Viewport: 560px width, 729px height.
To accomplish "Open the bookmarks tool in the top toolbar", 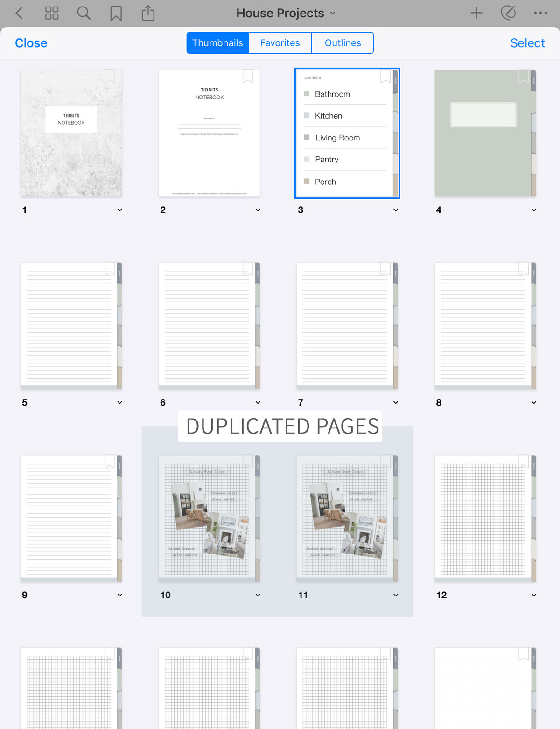I will pos(116,13).
